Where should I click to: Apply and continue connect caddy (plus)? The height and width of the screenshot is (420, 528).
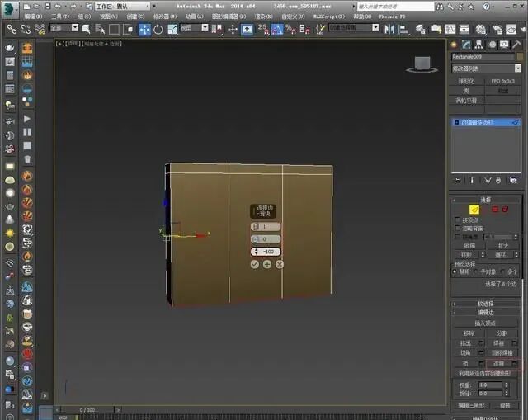[x=267, y=264]
